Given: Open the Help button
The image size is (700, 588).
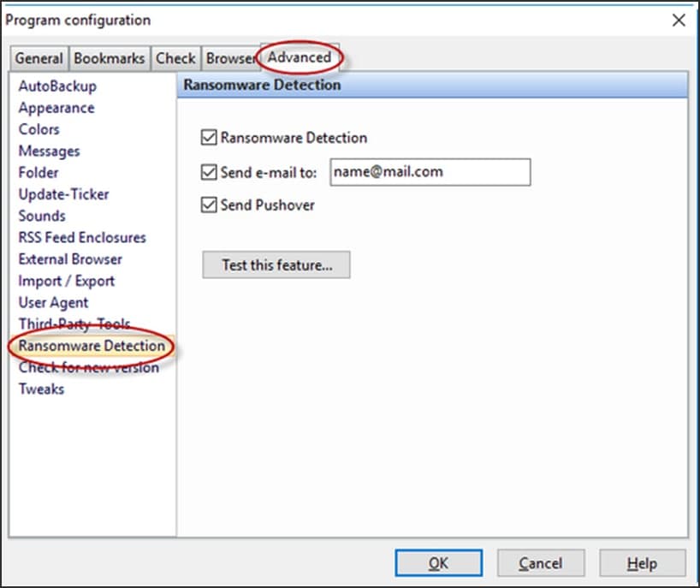Looking at the screenshot, I should pyautogui.click(x=643, y=563).
